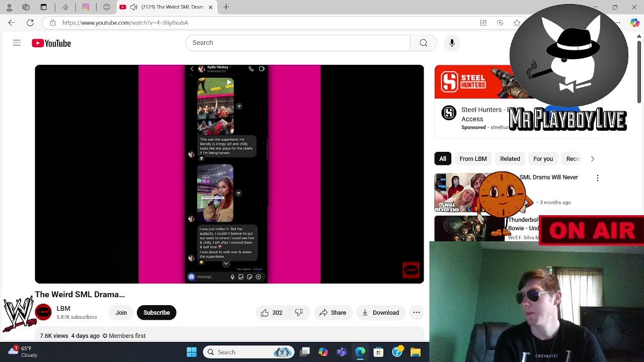This screenshot has width=644, height=362.
Task: Focus the YouTube search field
Action: tap(298, 43)
